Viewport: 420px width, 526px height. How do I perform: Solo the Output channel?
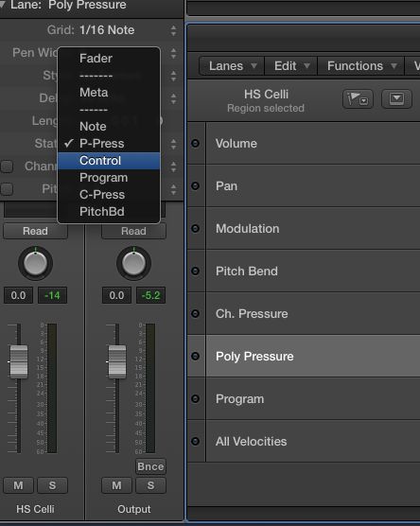point(150,485)
